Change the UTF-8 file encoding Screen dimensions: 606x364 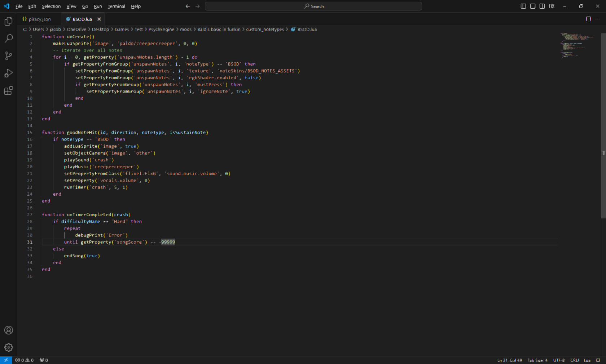[x=559, y=360]
